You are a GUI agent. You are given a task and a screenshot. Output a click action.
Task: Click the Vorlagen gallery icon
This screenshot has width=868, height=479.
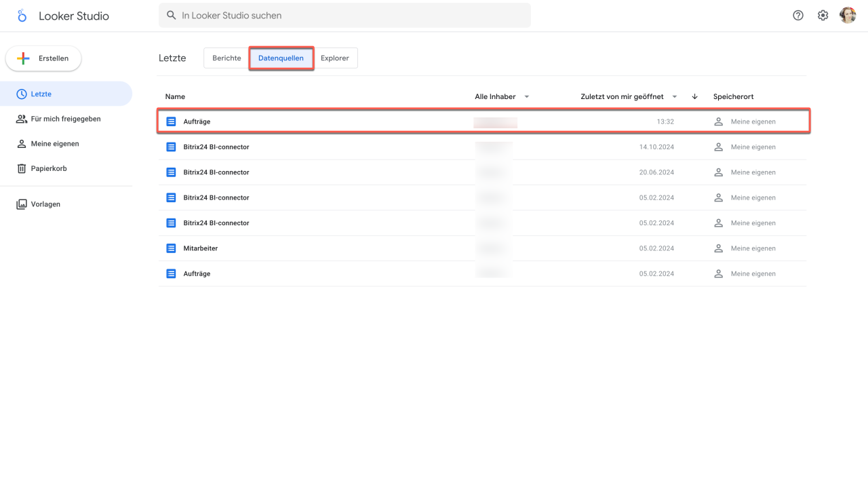click(x=22, y=204)
